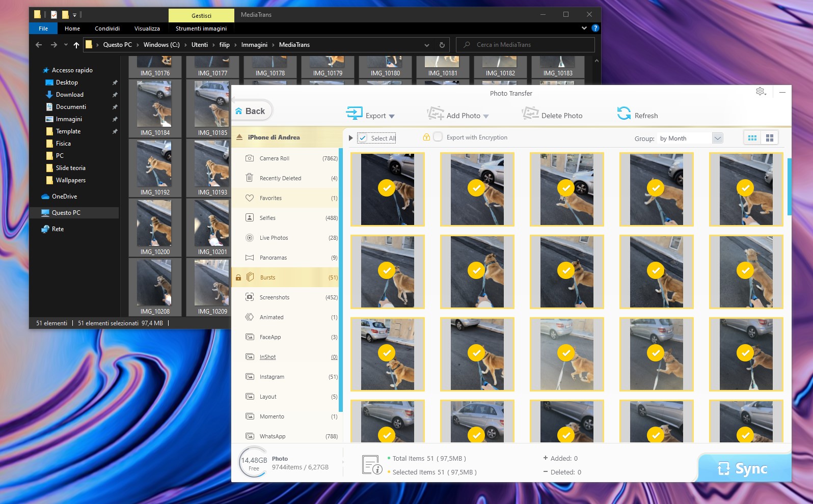
Task: Open Explorer address bar history dropdown
Action: [x=427, y=45]
